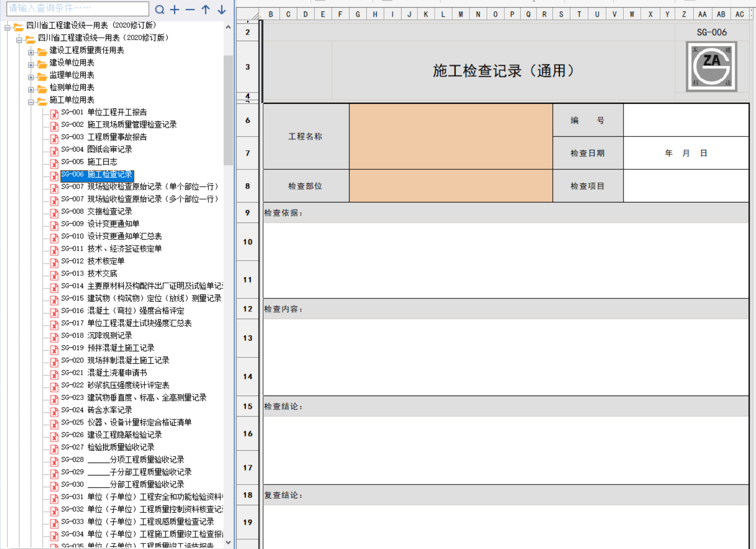Viewport: 756px width, 549px height.
Task: Click the file icon of SG-022 砂浆抗压强度统计评定表
Action: (54, 387)
